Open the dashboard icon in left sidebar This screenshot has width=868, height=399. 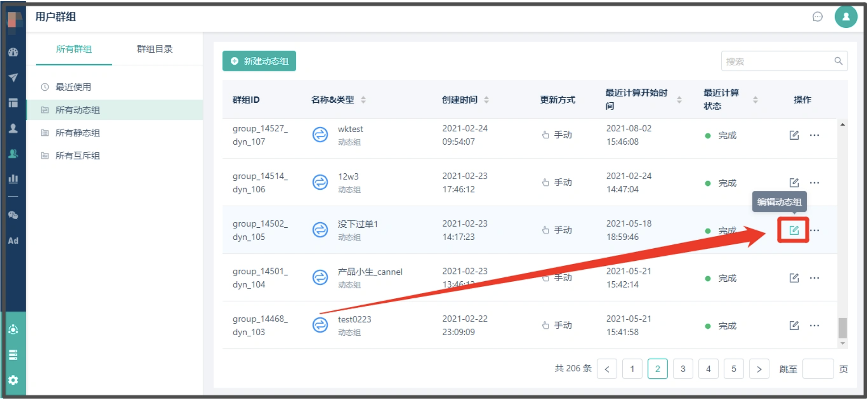pyautogui.click(x=13, y=52)
